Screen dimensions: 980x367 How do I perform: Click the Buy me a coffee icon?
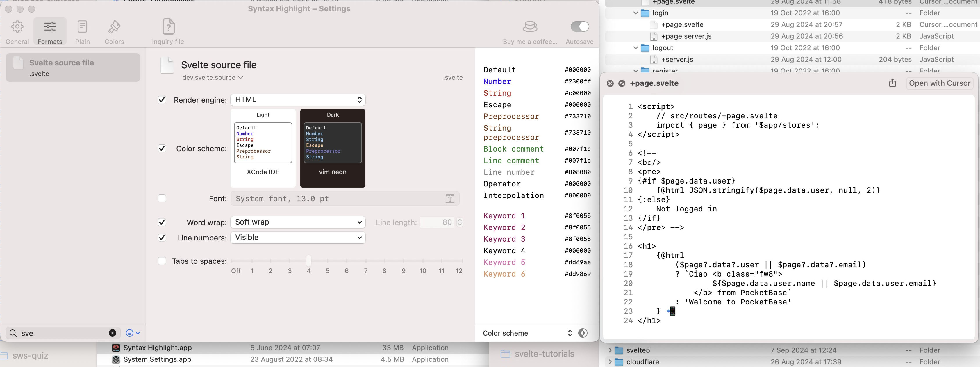click(530, 27)
